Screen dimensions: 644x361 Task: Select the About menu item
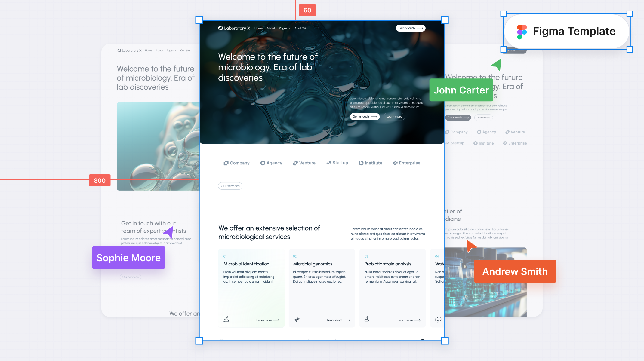tap(270, 28)
